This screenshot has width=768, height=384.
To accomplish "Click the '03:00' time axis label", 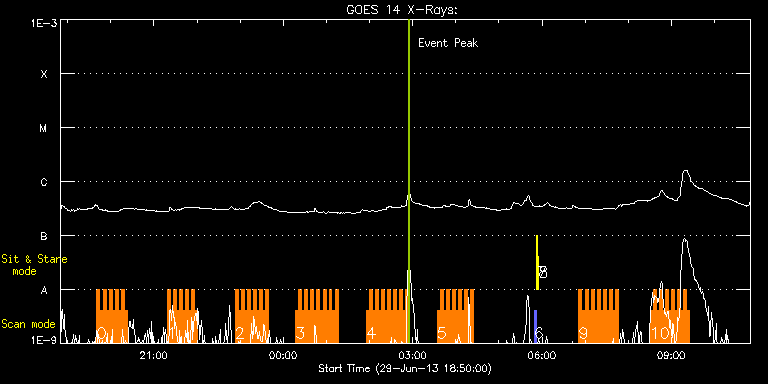I will [x=413, y=355].
